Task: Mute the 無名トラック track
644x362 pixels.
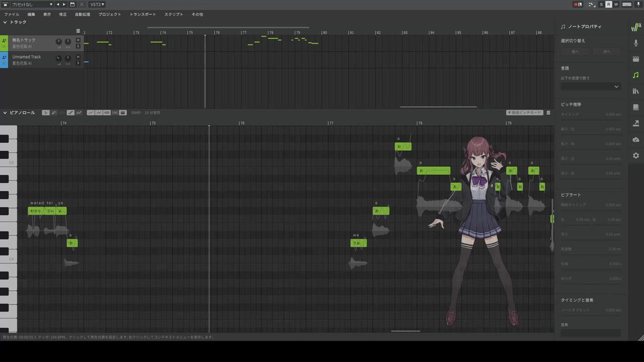Action: tap(78, 40)
